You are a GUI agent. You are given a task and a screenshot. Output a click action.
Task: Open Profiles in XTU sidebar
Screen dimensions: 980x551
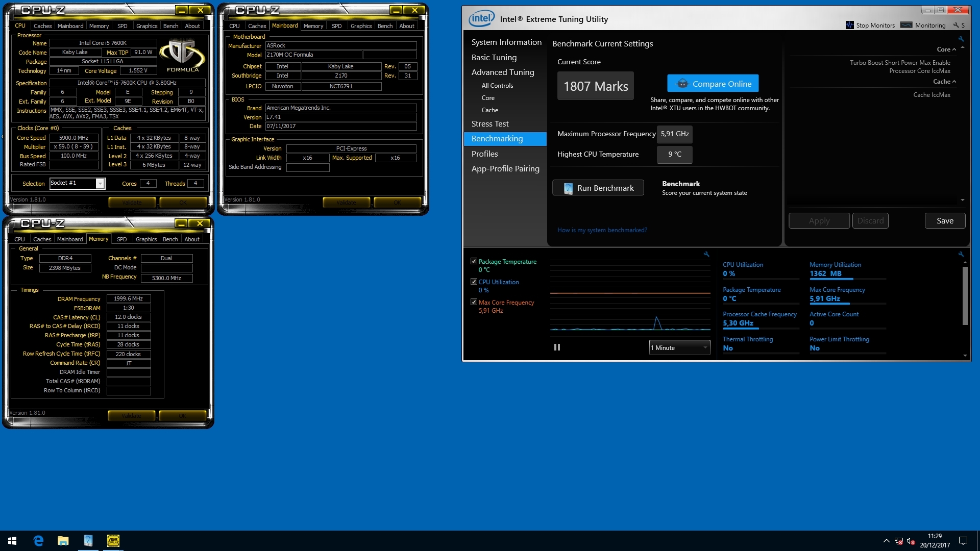pos(484,154)
